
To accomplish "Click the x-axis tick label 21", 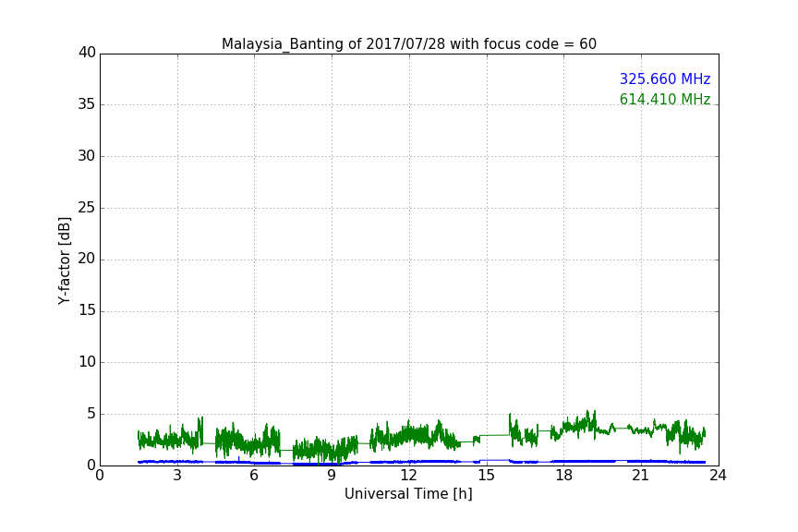I will (x=641, y=476).
